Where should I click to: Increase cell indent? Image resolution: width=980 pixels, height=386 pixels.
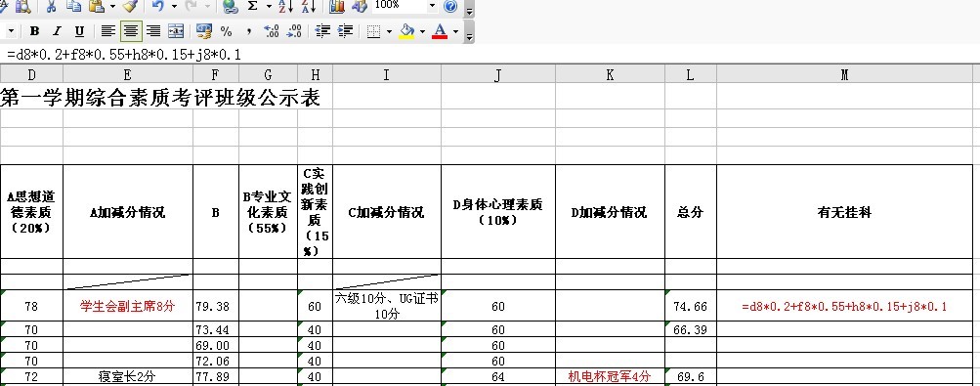coord(345,30)
